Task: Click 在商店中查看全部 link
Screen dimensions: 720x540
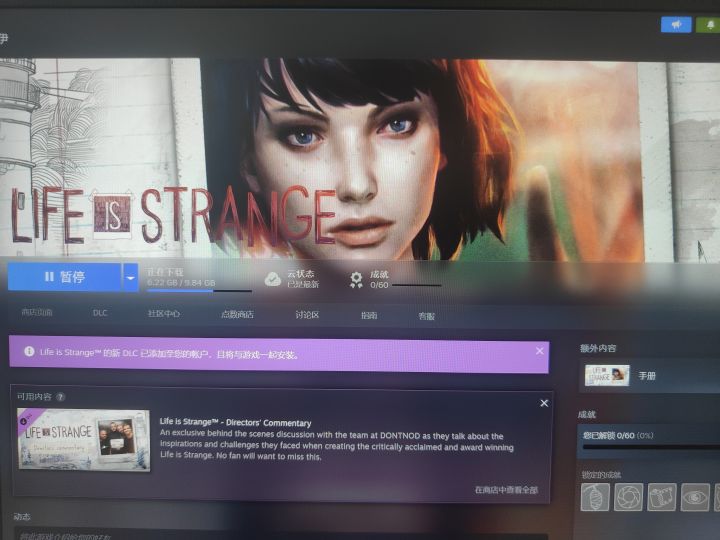Action: tap(506, 490)
